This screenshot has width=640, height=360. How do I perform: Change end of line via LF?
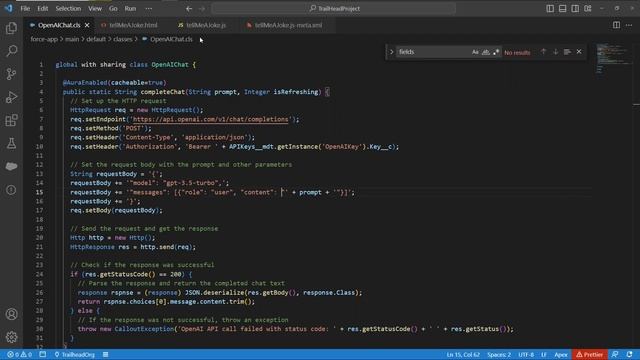pyautogui.click(x=544, y=355)
